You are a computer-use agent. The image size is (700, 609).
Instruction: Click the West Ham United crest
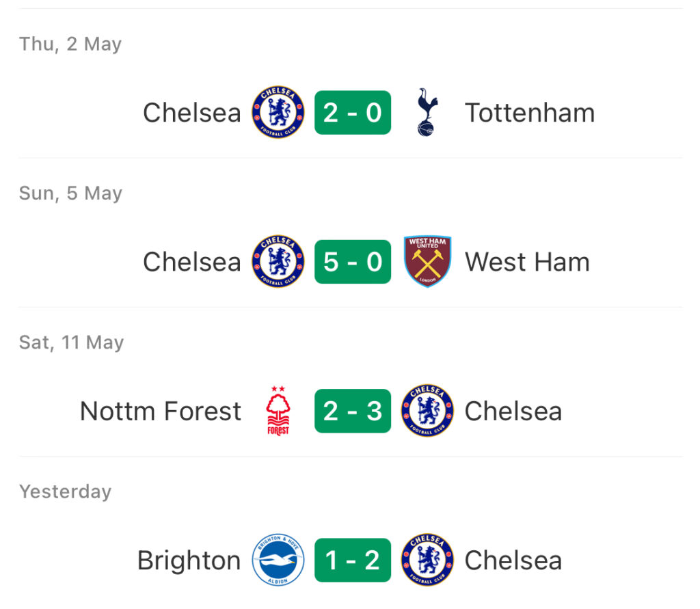(x=427, y=261)
